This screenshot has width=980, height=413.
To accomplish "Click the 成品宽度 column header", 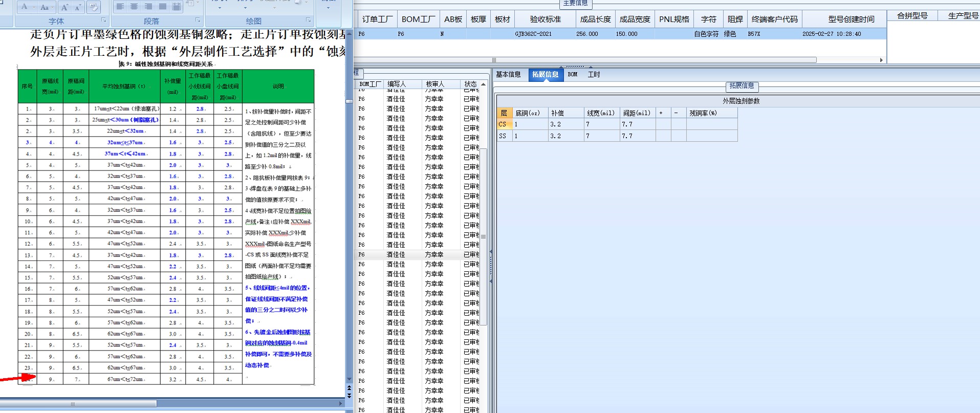I will [635, 19].
